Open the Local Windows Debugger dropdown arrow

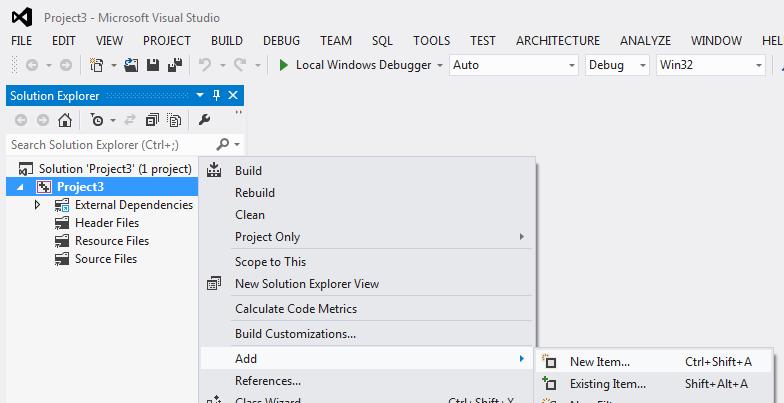click(x=440, y=66)
